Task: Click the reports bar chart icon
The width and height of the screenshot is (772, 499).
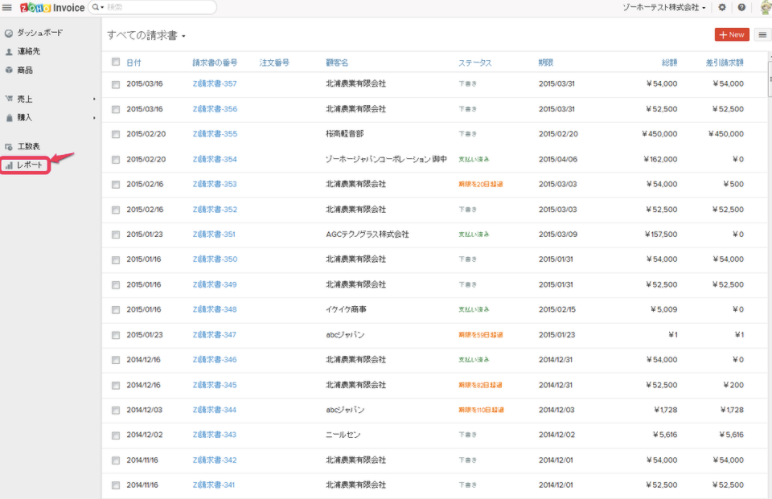Action: tap(8, 166)
